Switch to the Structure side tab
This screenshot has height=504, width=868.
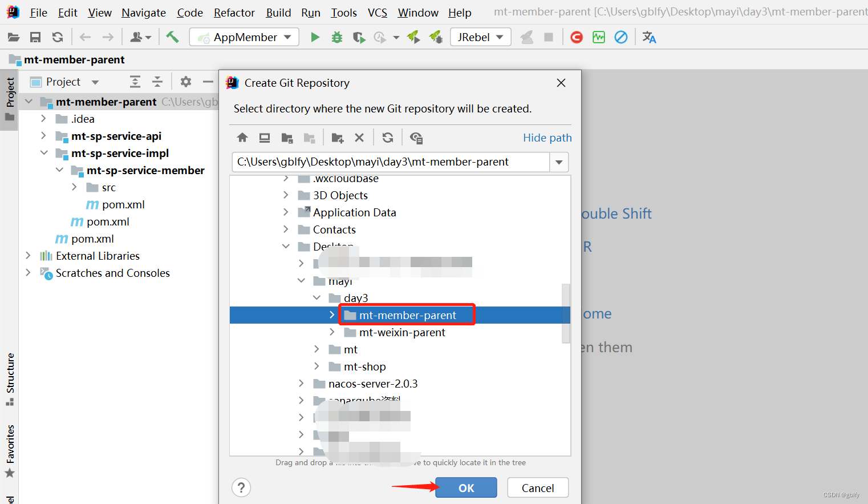[x=10, y=378]
